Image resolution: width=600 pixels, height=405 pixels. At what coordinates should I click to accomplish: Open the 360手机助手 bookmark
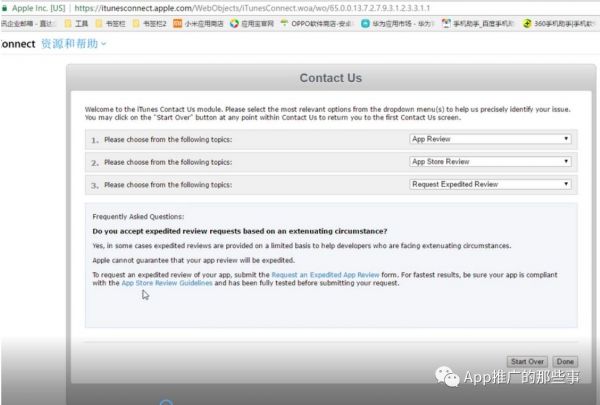point(559,24)
